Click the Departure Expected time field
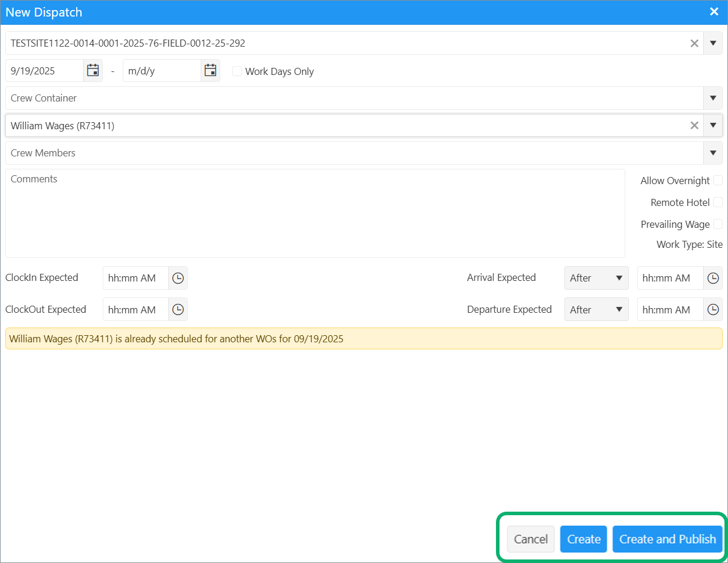728x563 pixels. pyautogui.click(x=670, y=310)
